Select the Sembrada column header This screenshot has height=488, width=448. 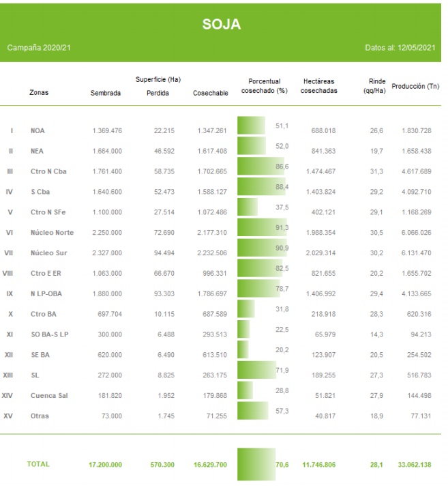coord(105,93)
